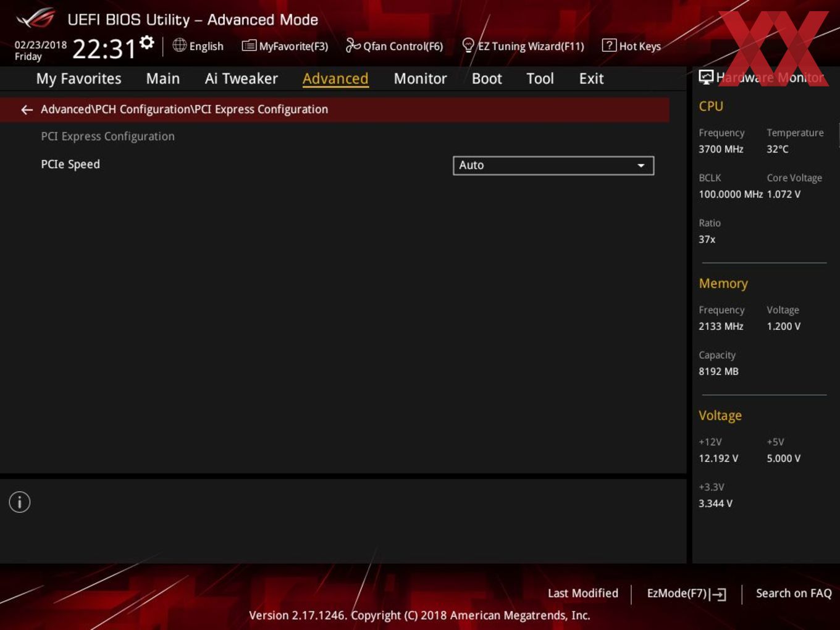This screenshot has width=840, height=630.
Task: Click the Voltage section heading
Action: 720,416
